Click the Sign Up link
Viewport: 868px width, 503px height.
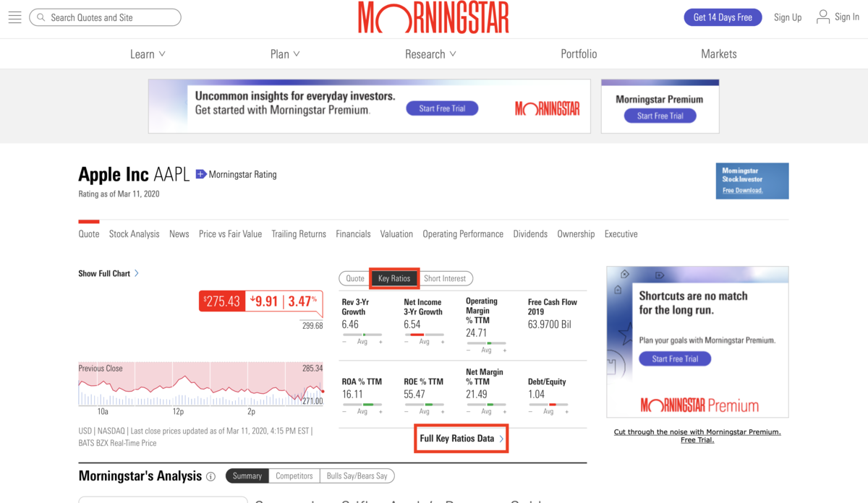click(x=788, y=17)
